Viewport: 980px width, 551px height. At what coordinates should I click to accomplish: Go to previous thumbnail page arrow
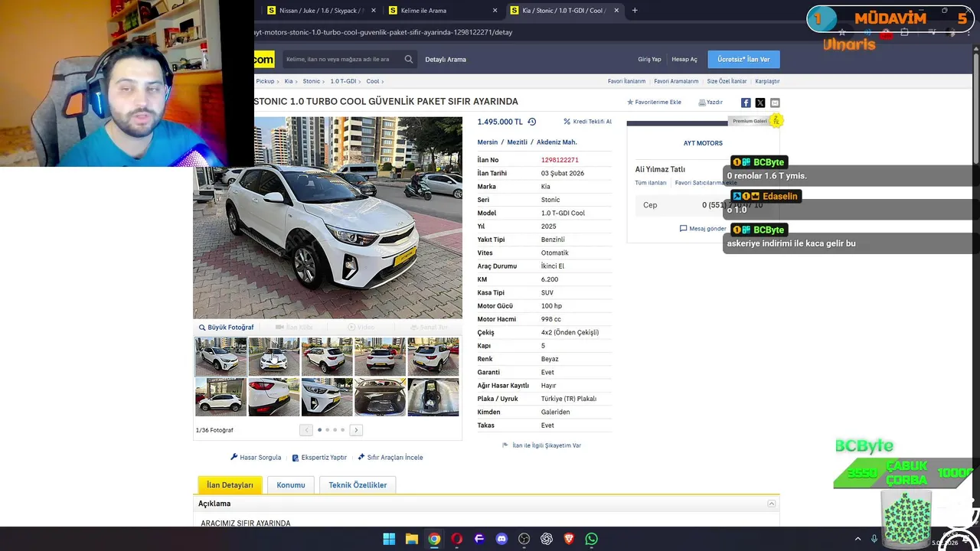point(306,430)
